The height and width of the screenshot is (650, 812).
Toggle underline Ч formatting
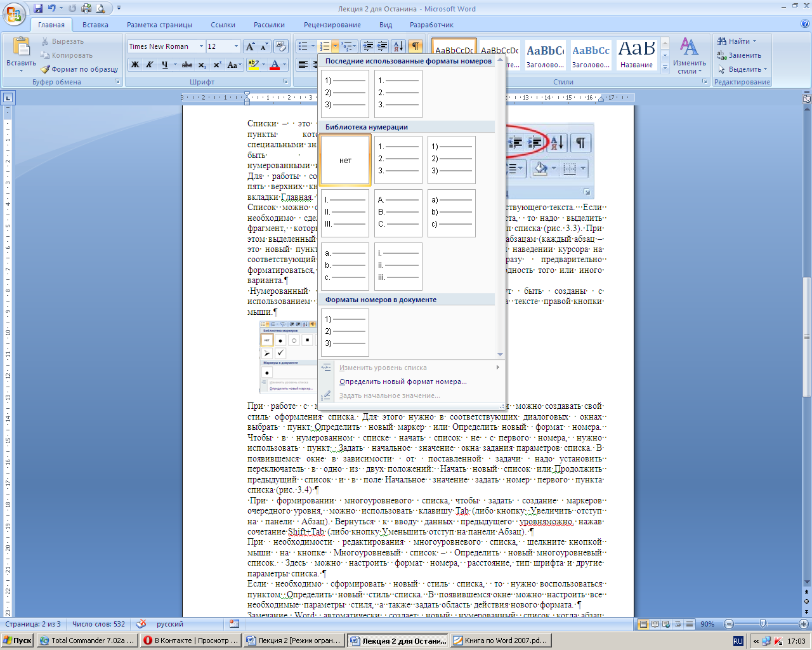165,65
